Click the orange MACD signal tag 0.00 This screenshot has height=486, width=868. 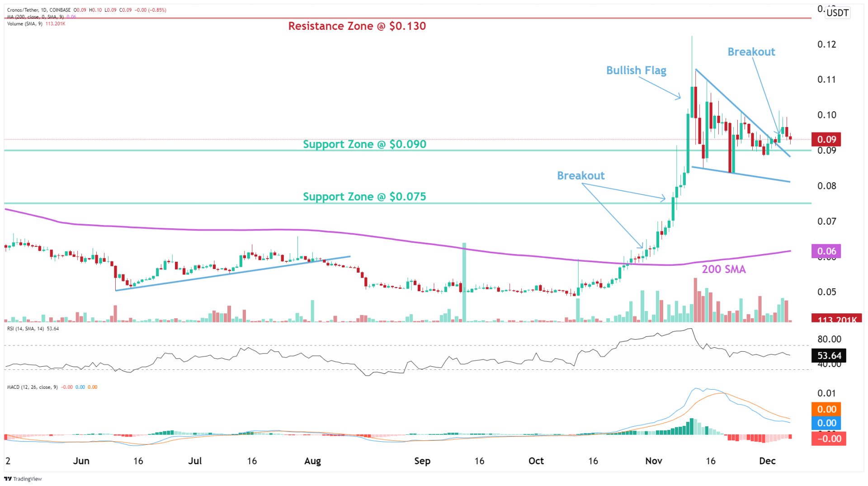(x=826, y=410)
